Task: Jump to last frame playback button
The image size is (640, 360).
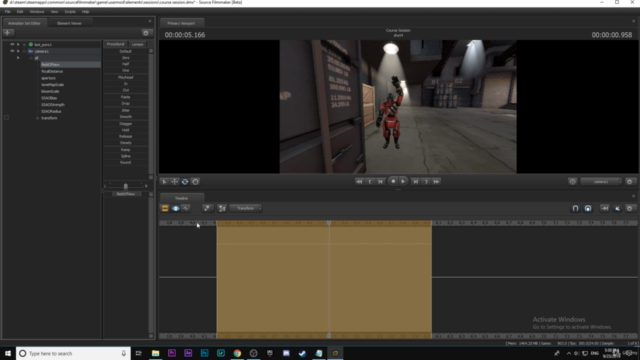Action: click(x=436, y=182)
